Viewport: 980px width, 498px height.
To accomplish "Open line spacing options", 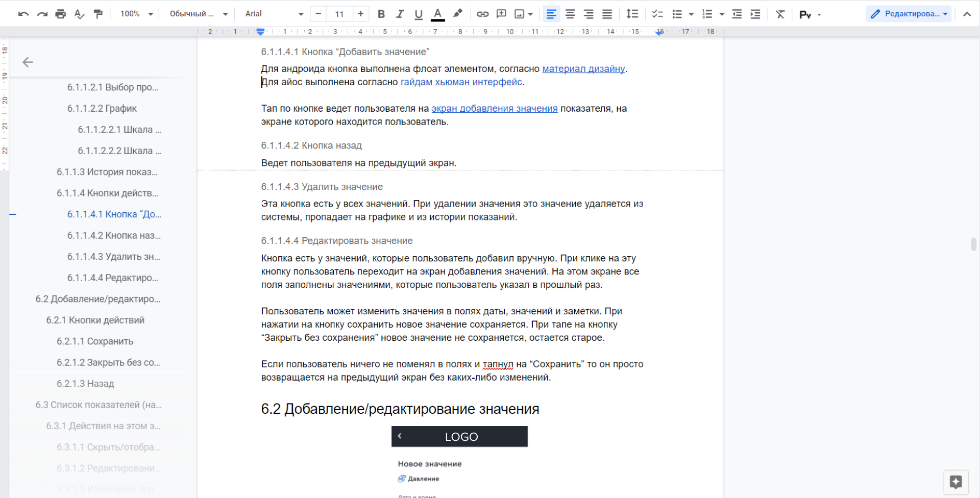I will 632,14.
